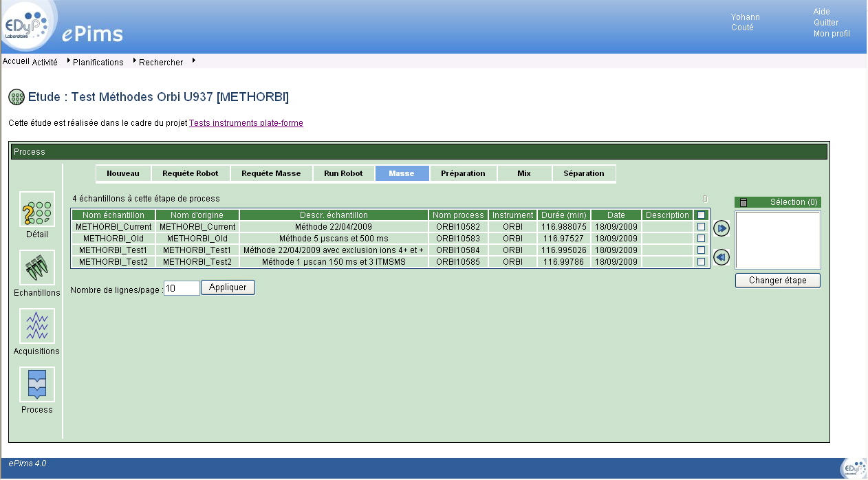Remove samples with left double-arrow button
This screenshot has width=868, height=480.
click(721, 257)
